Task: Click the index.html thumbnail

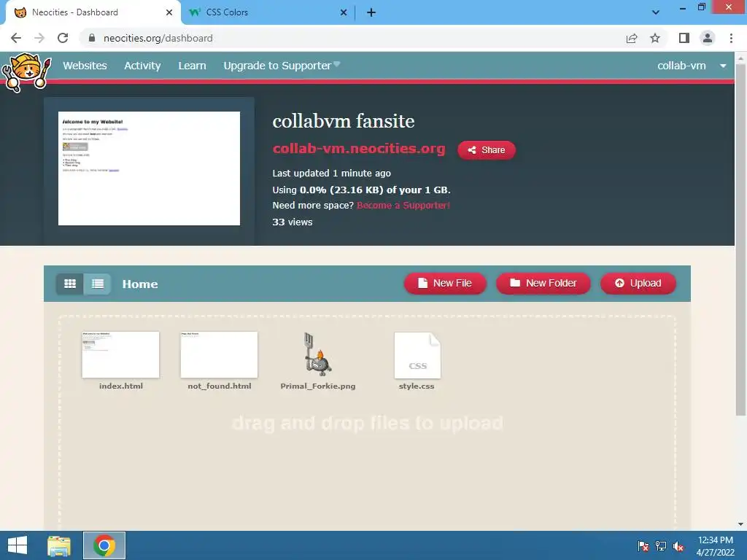Action: (120, 355)
